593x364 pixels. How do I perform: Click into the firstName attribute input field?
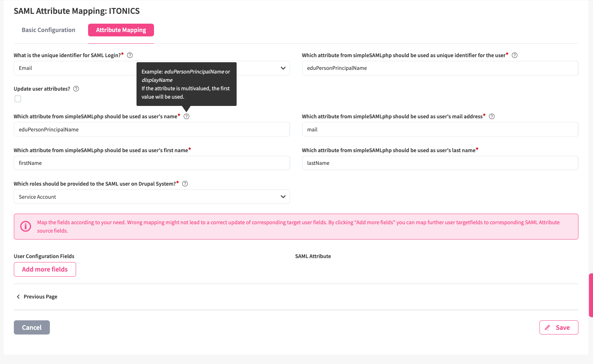(152, 163)
